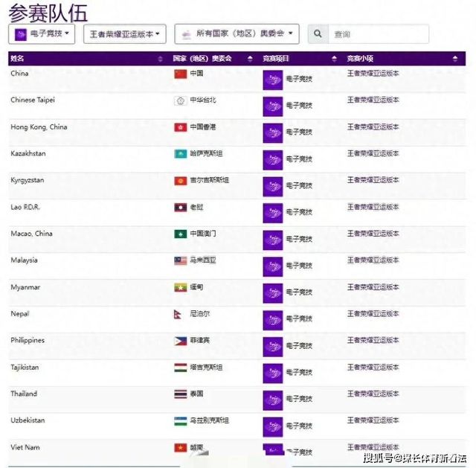This screenshot has width=476, height=468.
Task: Open the 电子竞技 sport filter dropdown
Action: pyautogui.click(x=42, y=34)
